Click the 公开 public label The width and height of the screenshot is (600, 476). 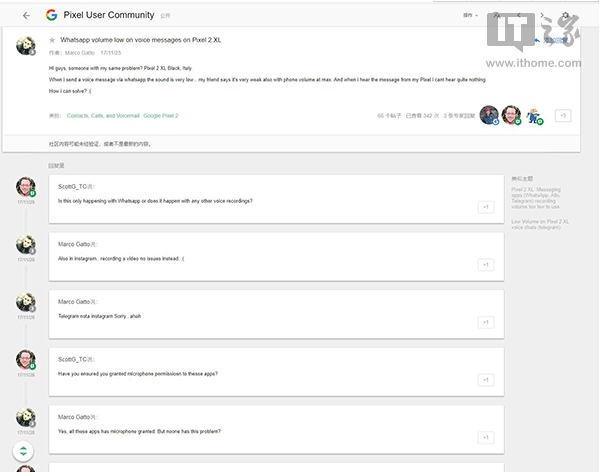click(x=165, y=16)
